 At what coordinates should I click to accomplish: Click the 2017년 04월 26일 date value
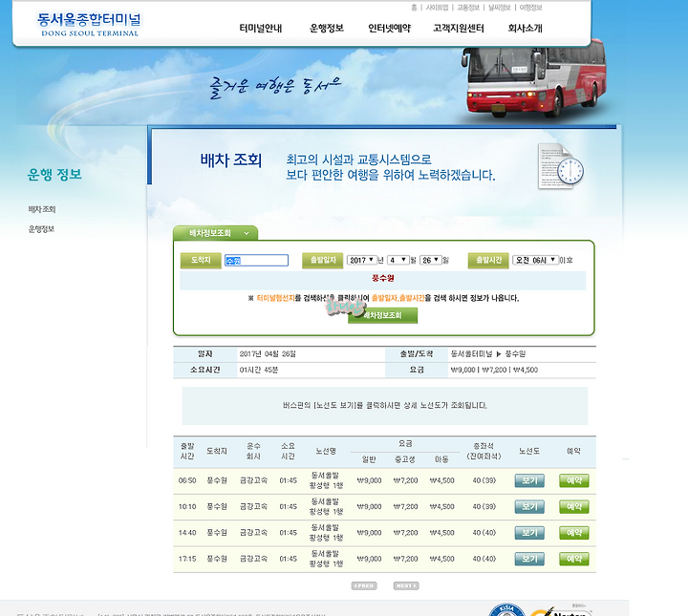(x=268, y=353)
